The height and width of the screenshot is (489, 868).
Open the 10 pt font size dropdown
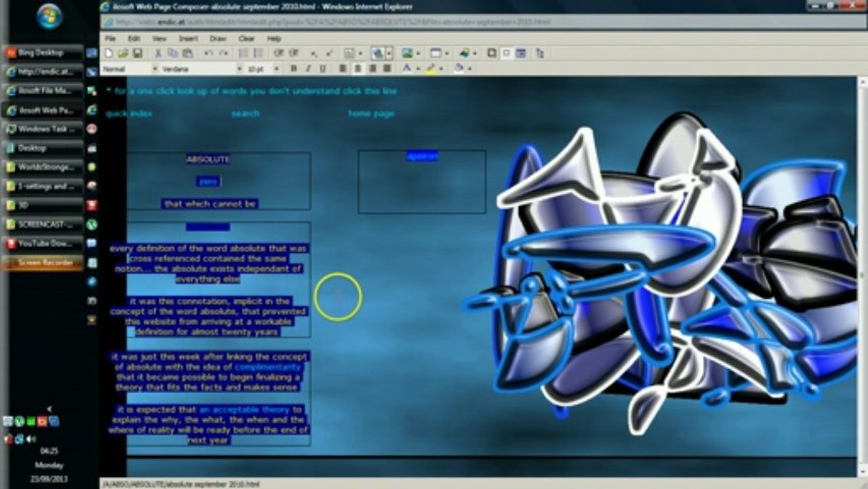tap(277, 69)
